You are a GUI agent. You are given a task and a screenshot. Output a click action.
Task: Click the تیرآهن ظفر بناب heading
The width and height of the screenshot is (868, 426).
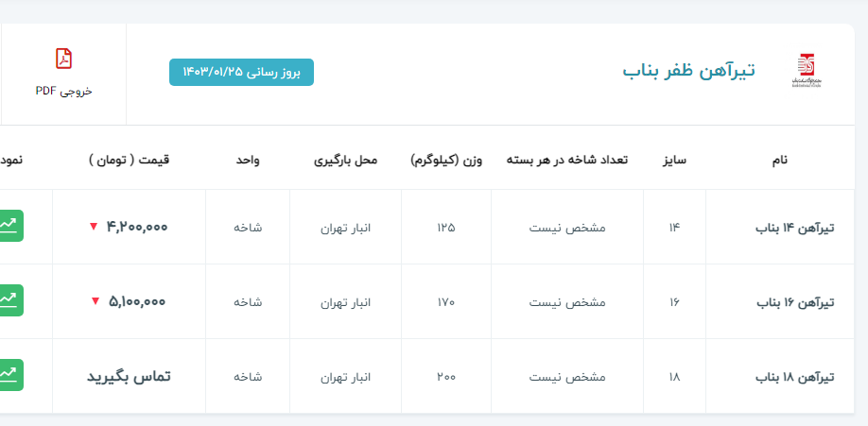click(688, 71)
